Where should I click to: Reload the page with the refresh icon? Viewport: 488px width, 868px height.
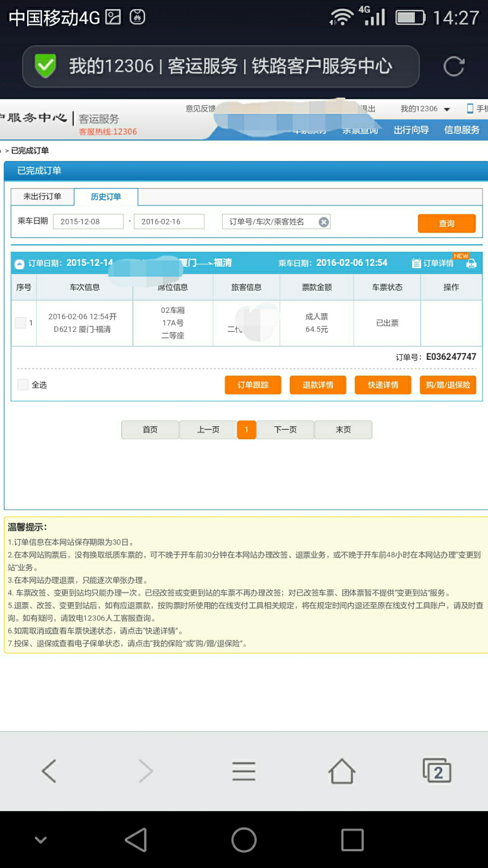pyautogui.click(x=454, y=66)
